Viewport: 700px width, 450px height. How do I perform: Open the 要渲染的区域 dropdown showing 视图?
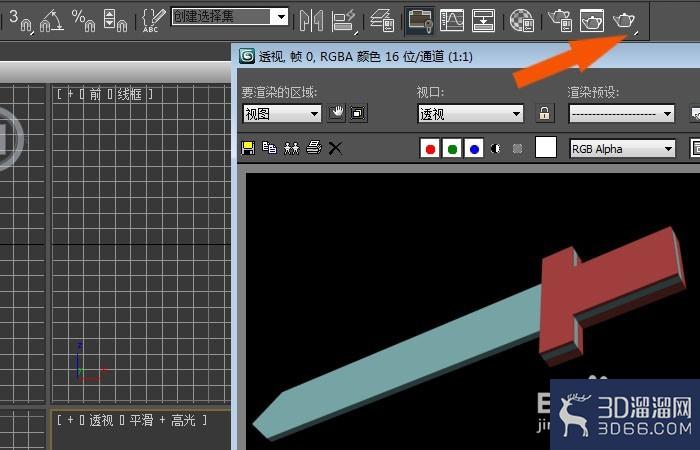(282, 114)
